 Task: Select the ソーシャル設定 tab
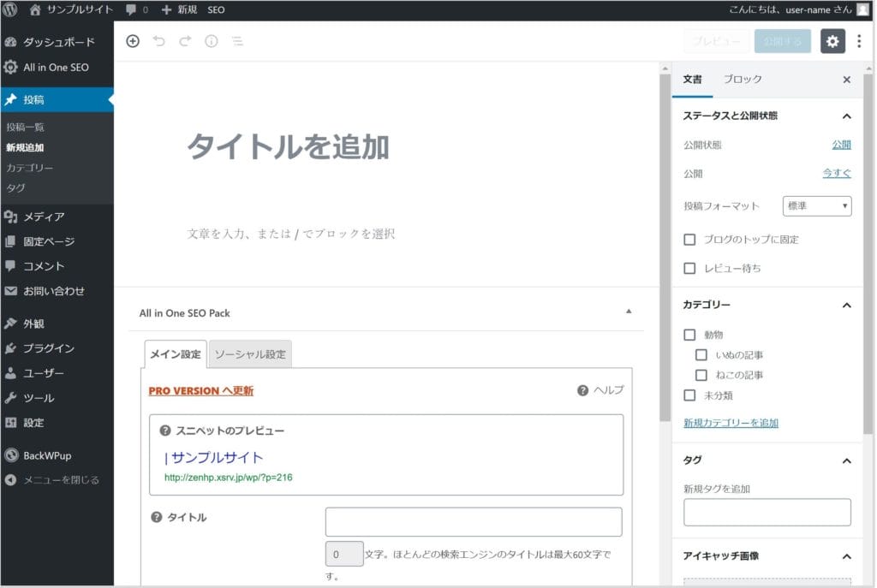tap(250, 354)
